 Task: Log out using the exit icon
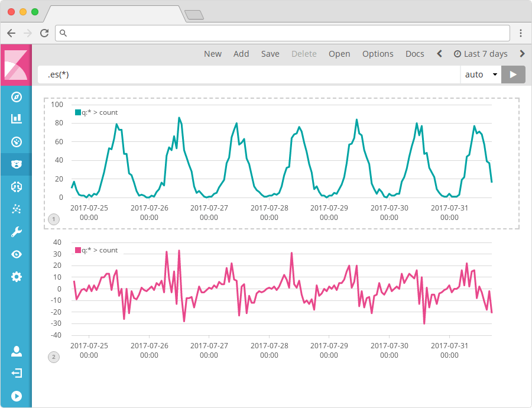(x=16, y=373)
